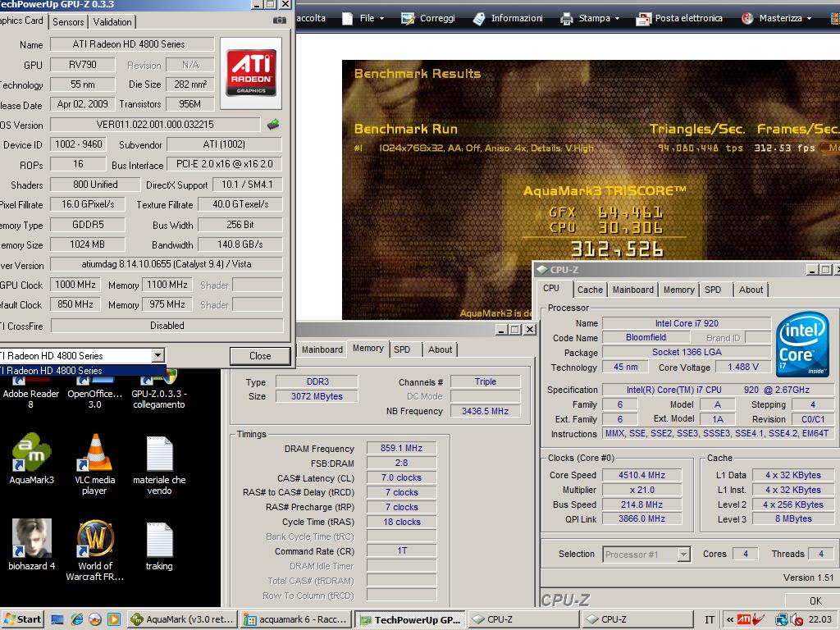The image size is (840, 630).
Task: Click the Show Desktop quick launch icon
Action: 57,620
